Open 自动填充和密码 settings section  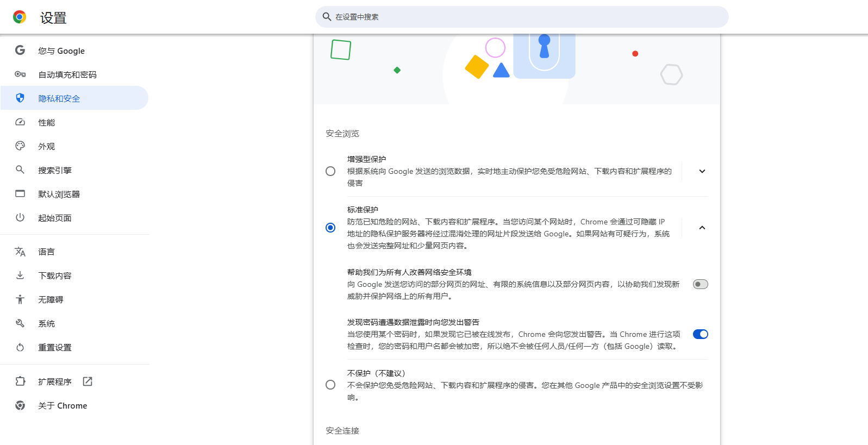pos(74,74)
